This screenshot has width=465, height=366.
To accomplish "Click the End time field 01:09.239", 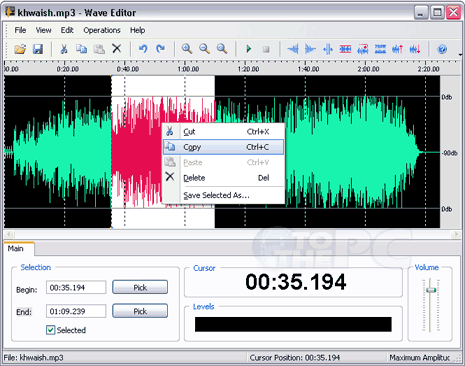I will (x=76, y=311).
